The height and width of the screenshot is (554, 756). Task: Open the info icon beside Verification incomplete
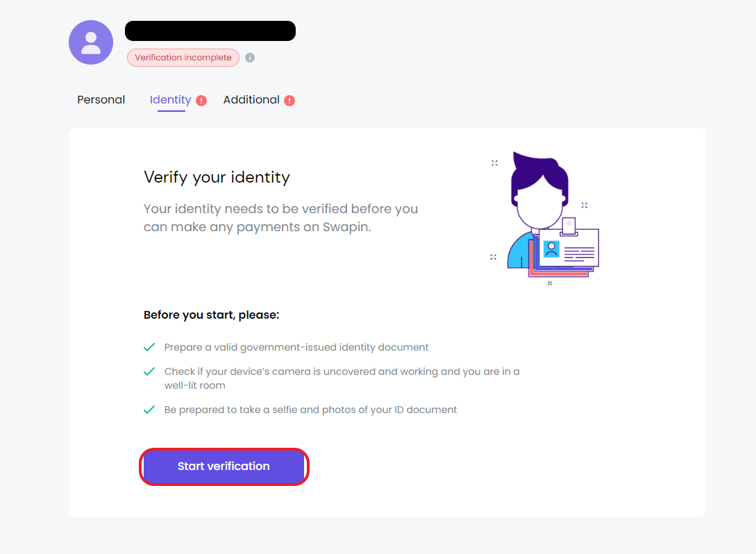tap(250, 58)
